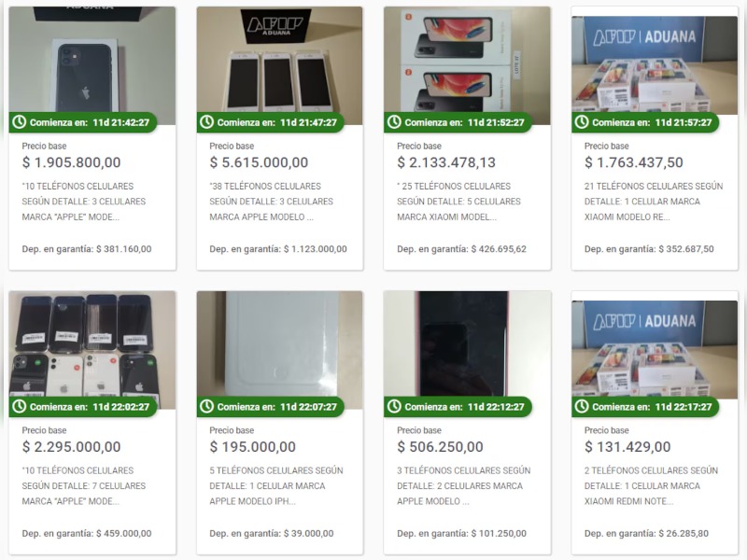Click the clock icon on 11d 21:47:27 countdown

(x=206, y=122)
